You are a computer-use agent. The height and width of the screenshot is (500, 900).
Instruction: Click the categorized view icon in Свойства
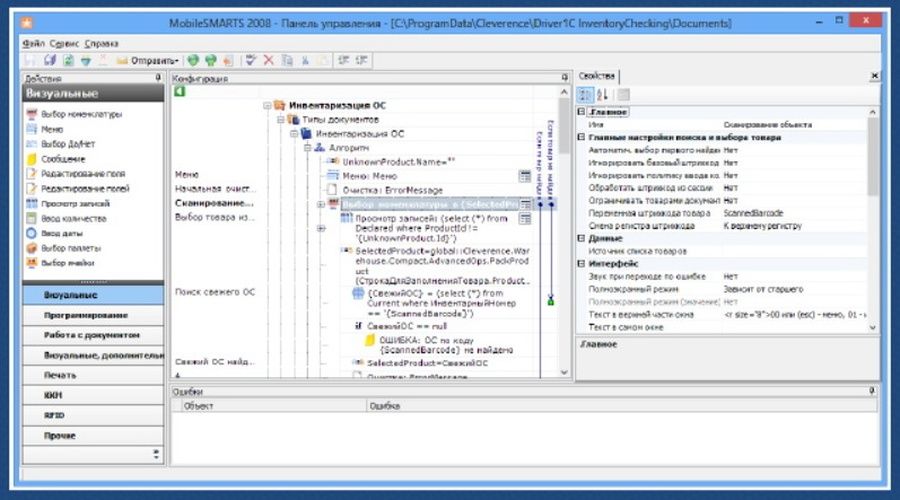585,95
